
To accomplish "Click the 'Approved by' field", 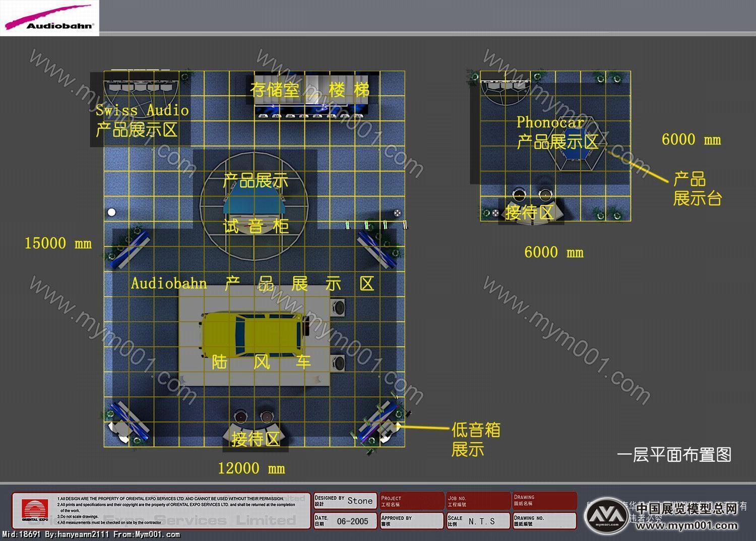I will pos(412,521).
